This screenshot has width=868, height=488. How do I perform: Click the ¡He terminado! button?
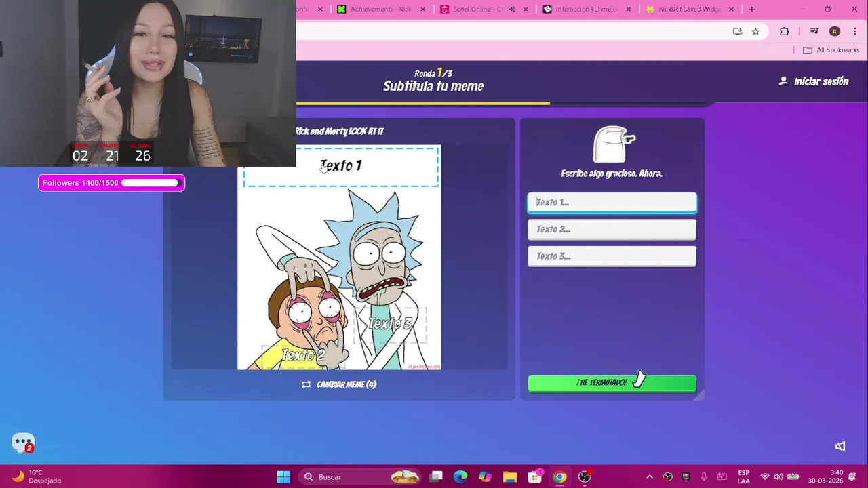tap(612, 383)
